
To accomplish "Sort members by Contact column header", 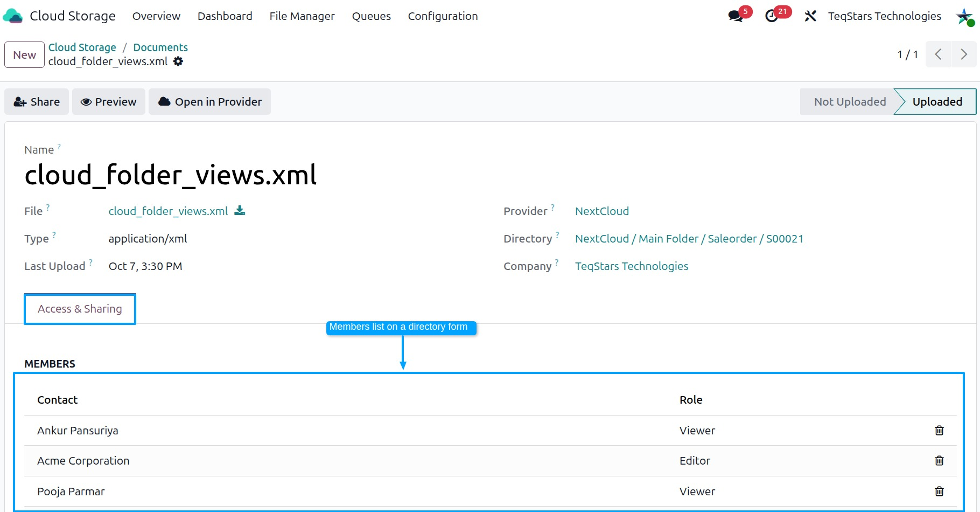I will coord(58,400).
